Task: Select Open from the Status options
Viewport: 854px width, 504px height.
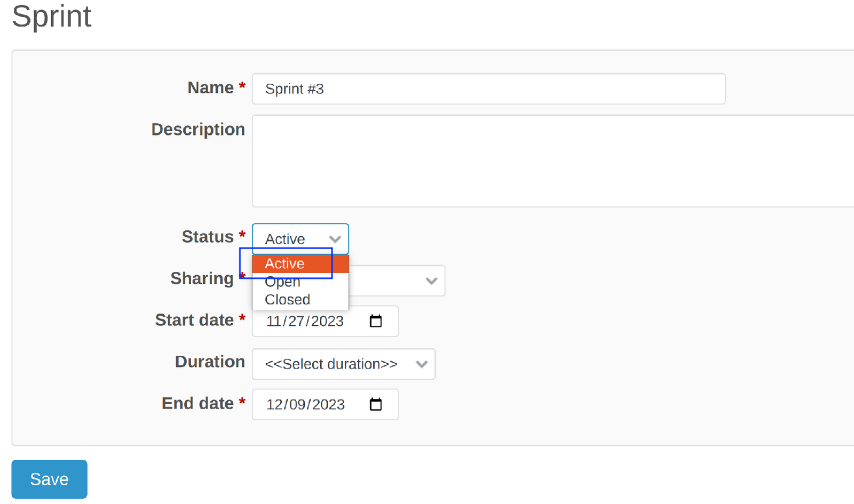Action: tap(282, 282)
